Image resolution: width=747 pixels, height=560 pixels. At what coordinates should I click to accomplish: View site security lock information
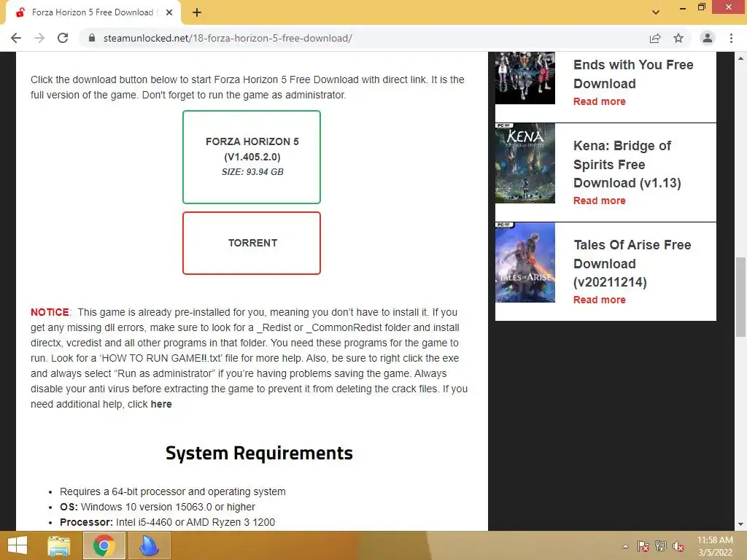[92, 38]
